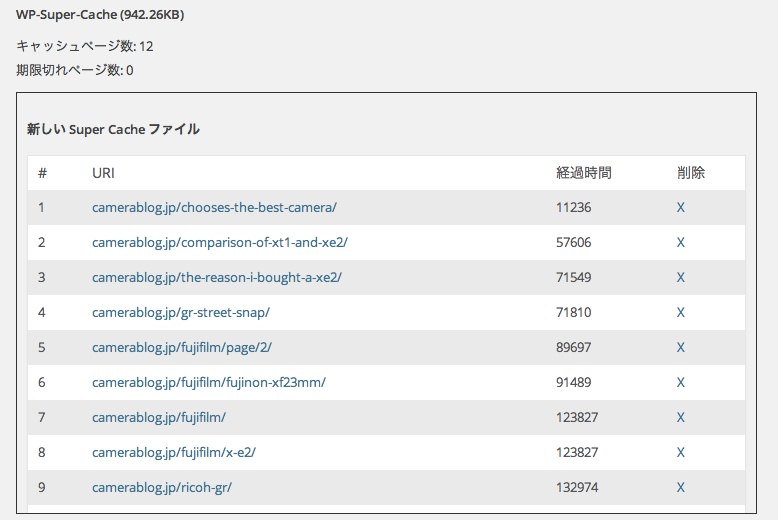Delete fujinon-xf23mm cache via X
This screenshot has width=778, height=520.
click(x=680, y=383)
